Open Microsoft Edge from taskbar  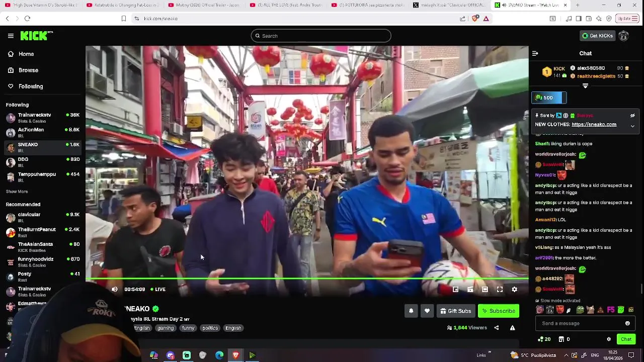pyautogui.click(x=219, y=355)
